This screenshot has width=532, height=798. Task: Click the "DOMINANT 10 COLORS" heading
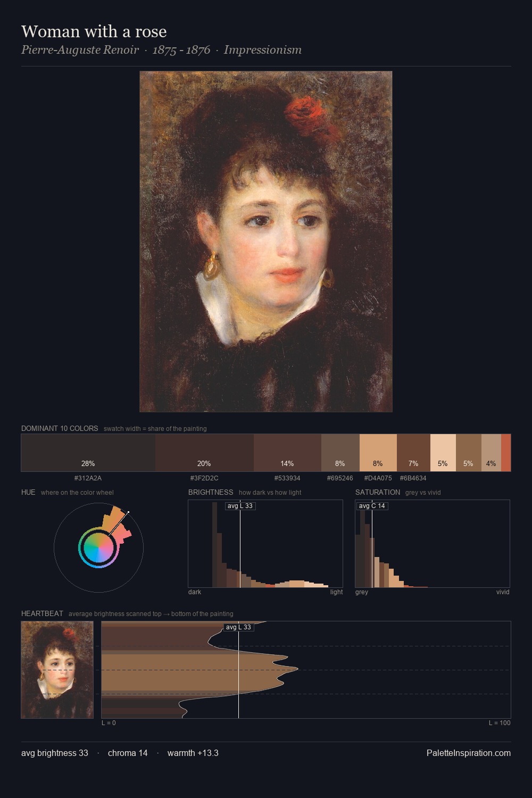60,428
